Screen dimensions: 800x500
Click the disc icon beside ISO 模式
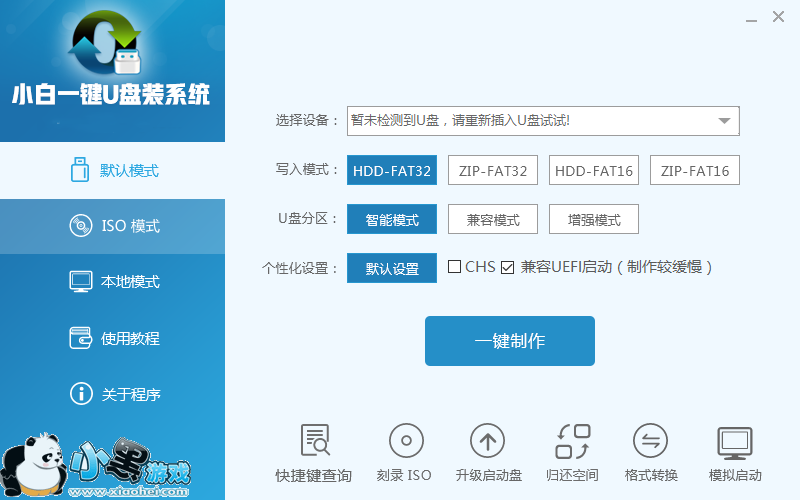(x=81, y=226)
